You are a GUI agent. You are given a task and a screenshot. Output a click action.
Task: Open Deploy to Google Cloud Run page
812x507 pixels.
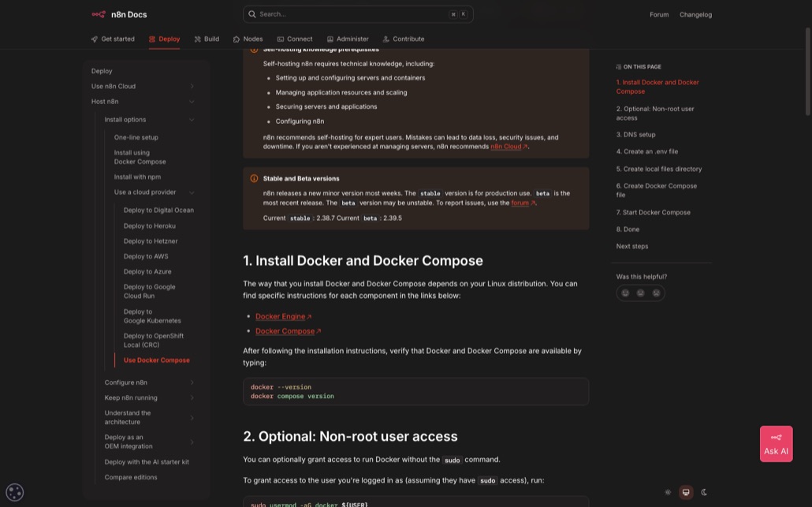[149, 292]
